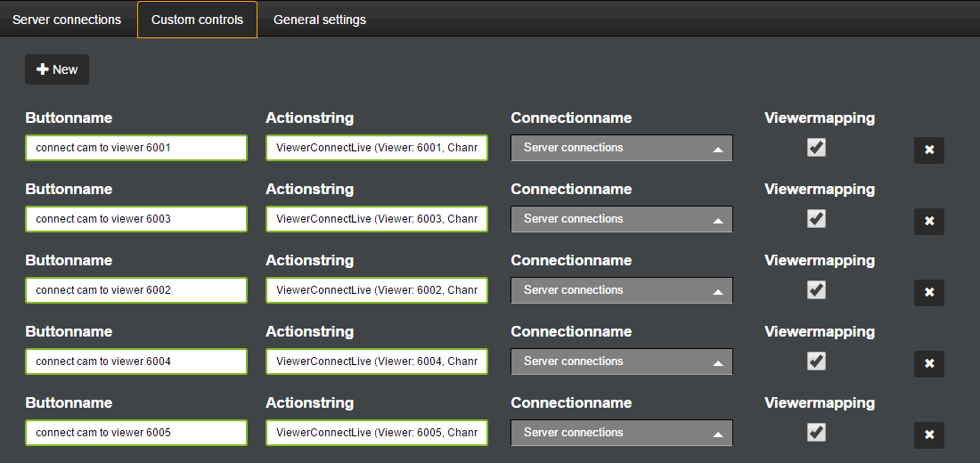Screen dimensions: 980x463
Task: Expand Server connections dropdown for viewer 6004
Action: [621, 361]
